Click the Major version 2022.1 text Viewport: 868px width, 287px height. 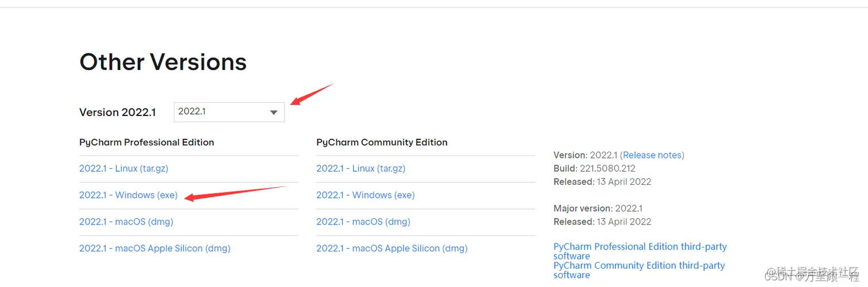pyautogui.click(x=598, y=208)
